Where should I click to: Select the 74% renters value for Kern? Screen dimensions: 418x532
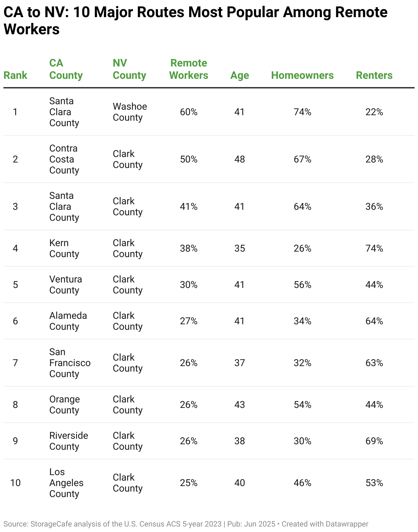click(374, 249)
